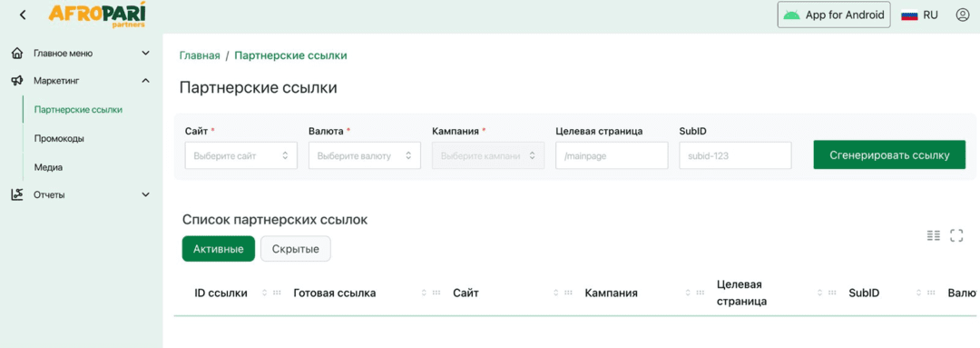Screen dimensions: 980x348
Task: Click the Сайт column drag handle
Action: pos(568,293)
